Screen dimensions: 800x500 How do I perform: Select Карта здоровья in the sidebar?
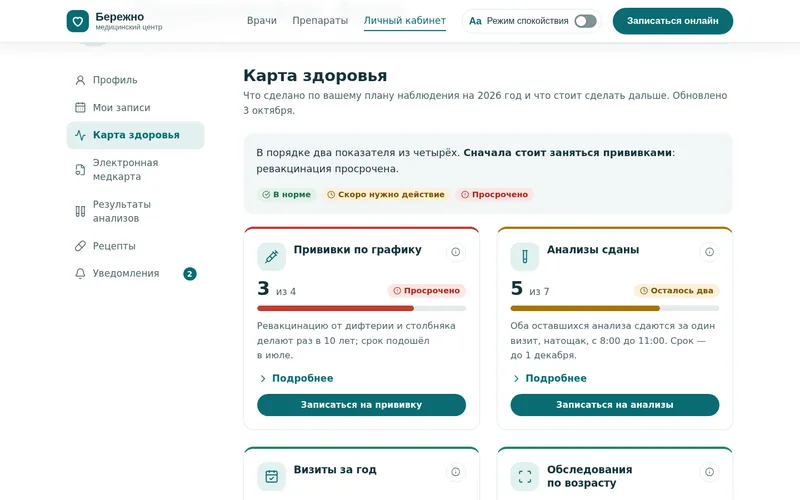coord(135,135)
